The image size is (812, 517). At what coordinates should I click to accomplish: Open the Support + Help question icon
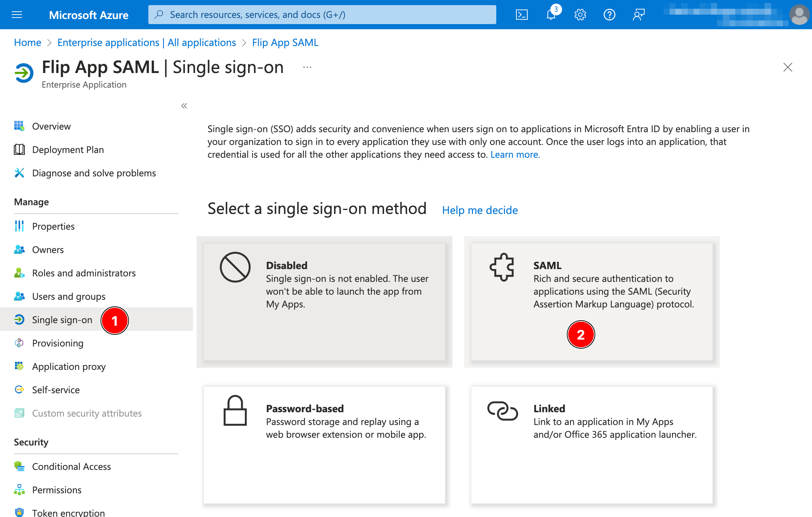[x=610, y=15]
